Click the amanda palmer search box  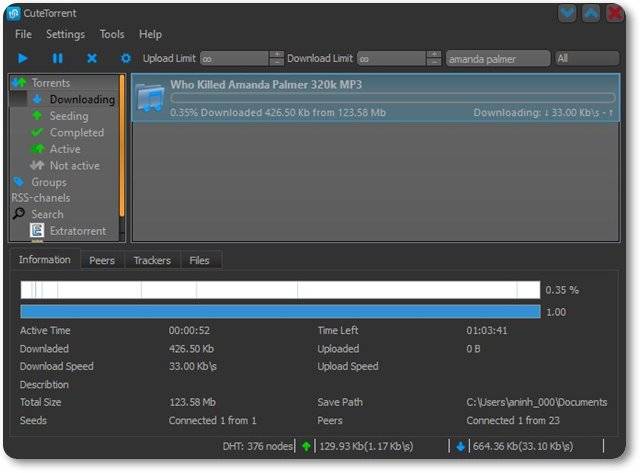tap(498, 59)
